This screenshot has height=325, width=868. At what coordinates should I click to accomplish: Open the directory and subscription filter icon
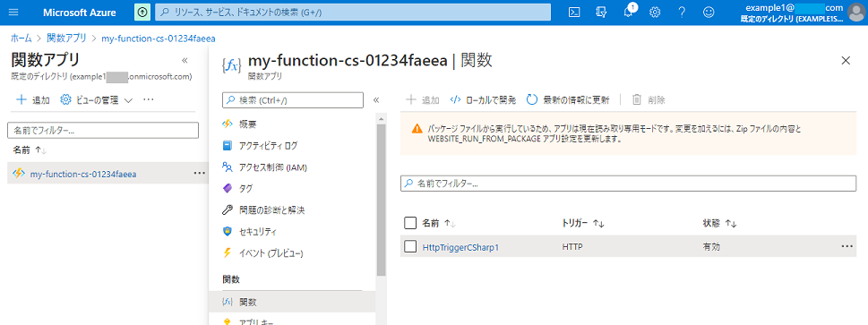pyautogui.click(x=602, y=13)
